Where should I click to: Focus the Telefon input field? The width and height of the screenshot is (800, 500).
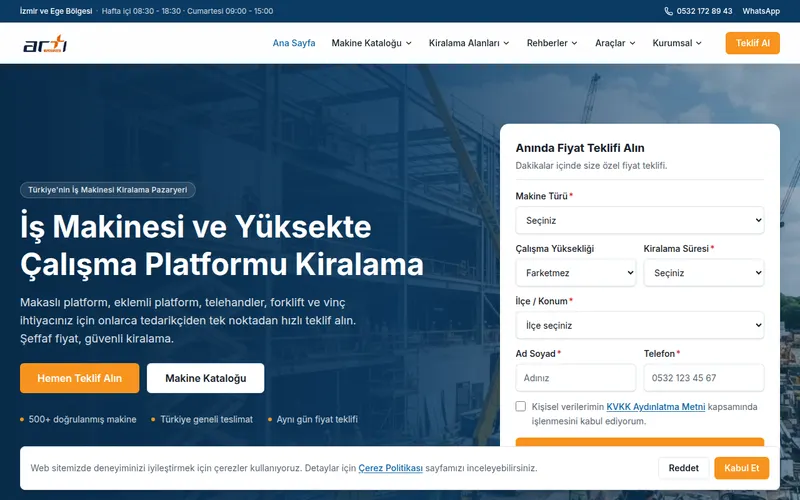(704, 378)
